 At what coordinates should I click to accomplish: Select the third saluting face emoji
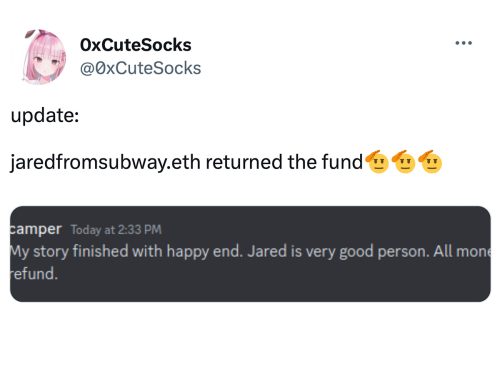(430, 162)
